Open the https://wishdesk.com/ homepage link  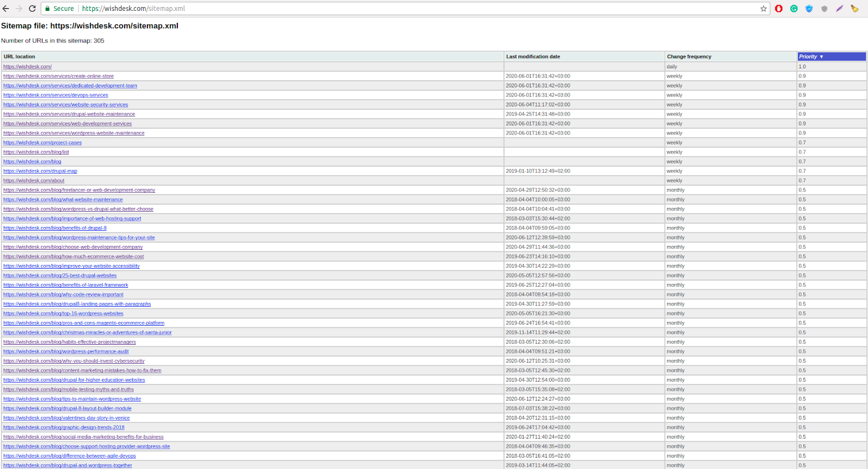click(x=27, y=67)
